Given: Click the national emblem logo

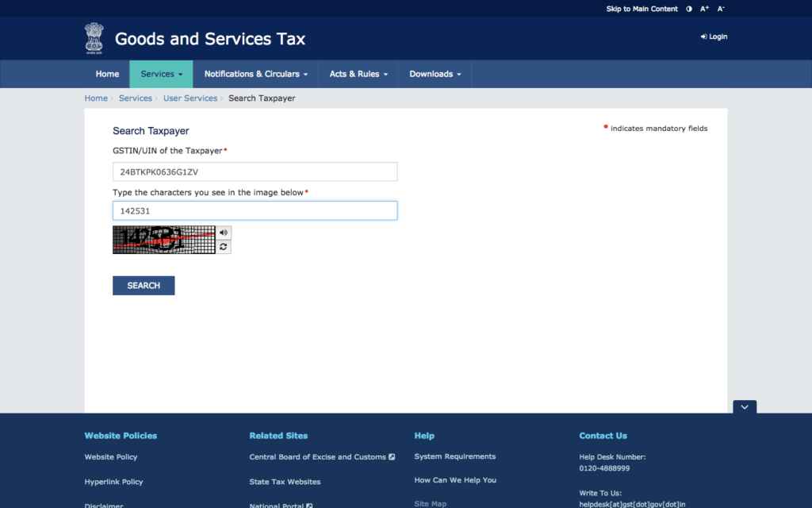Looking at the screenshot, I should coord(94,38).
